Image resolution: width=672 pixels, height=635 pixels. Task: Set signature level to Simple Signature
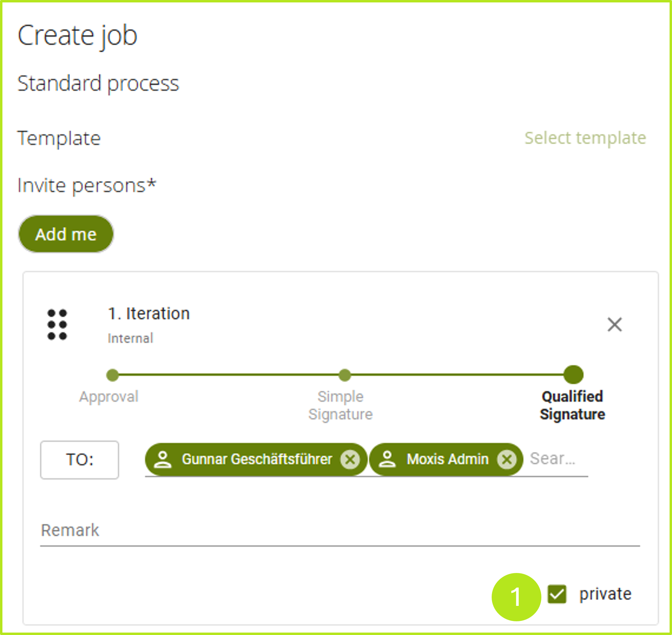pos(345,375)
